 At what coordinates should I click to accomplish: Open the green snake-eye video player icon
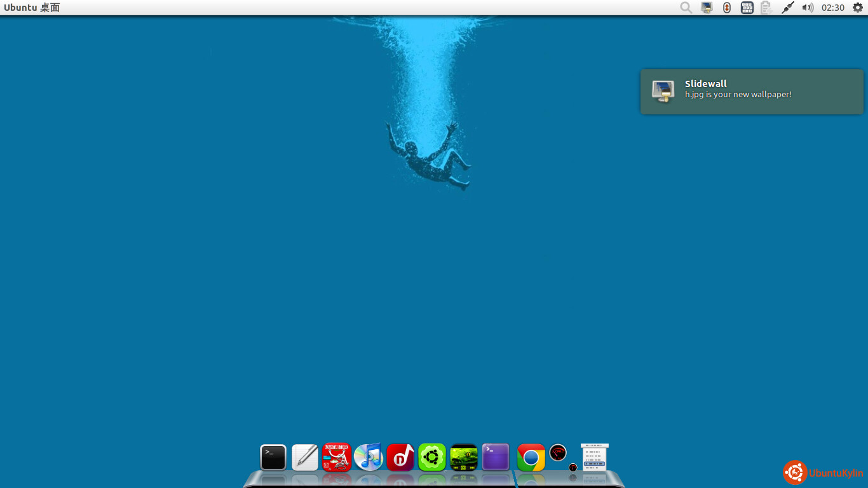[464, 457]
